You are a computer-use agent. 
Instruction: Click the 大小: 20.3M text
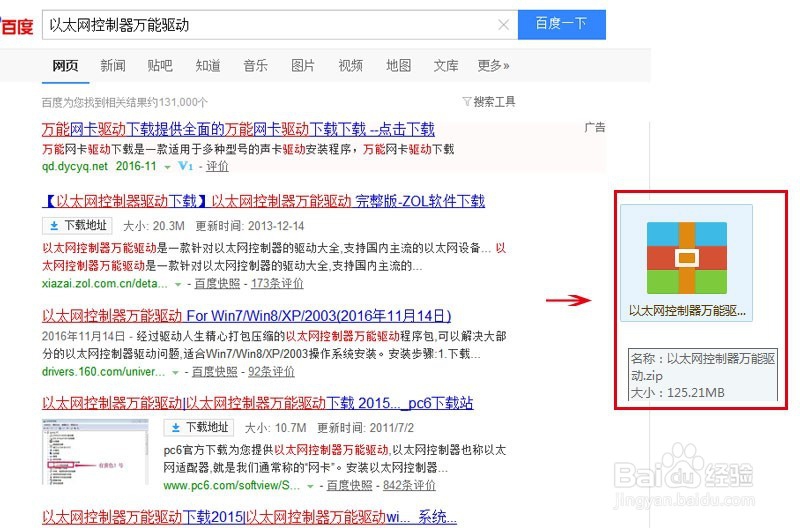click(154, 226)
